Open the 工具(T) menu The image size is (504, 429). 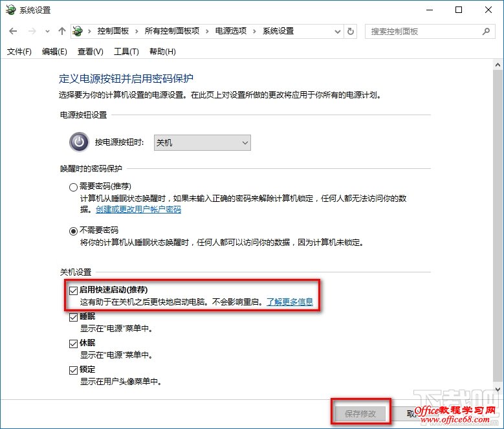coord(126,52)
